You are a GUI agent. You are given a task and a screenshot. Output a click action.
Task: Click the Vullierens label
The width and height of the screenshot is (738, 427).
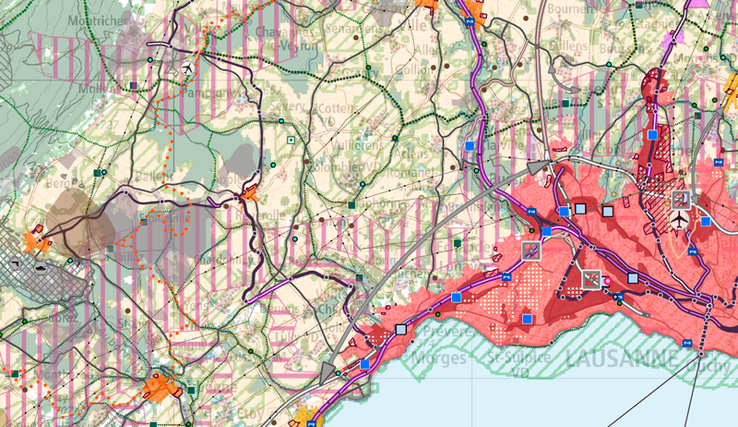pyautogui.click(x=357, y=145)
